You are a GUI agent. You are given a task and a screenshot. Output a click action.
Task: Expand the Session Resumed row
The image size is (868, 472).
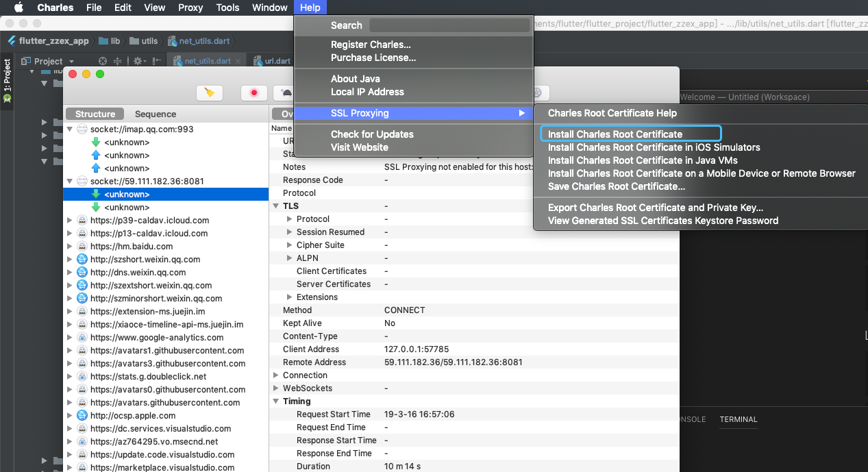click(x=290, y=232)
